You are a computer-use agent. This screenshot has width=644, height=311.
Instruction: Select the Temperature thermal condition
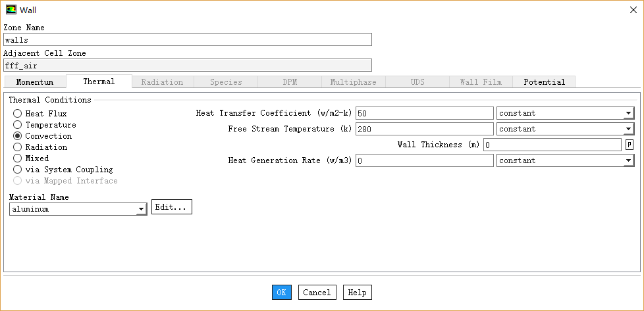[18, 125]
